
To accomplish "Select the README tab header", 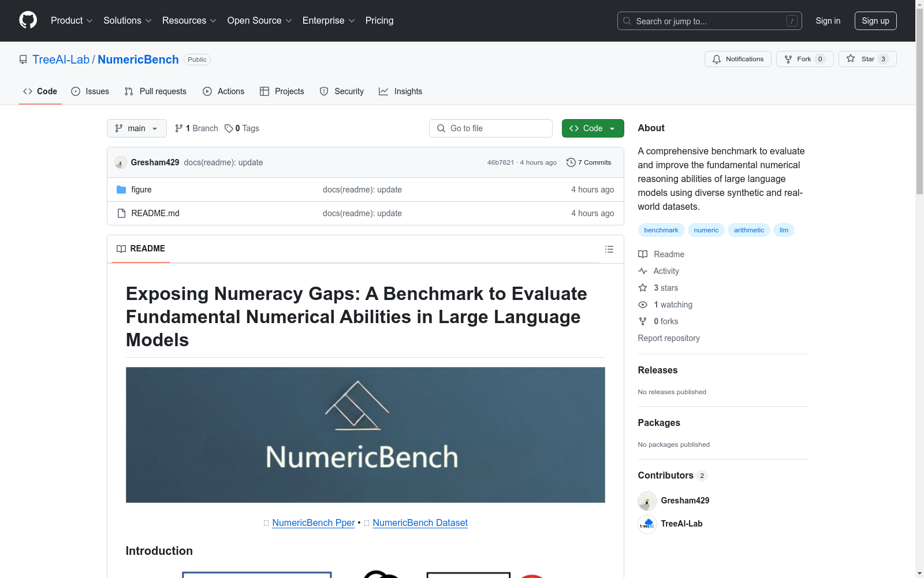I will coord(141,249).
